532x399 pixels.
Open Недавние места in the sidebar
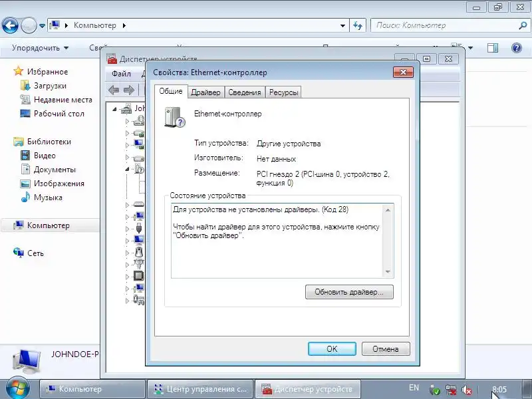click(63, 100)
